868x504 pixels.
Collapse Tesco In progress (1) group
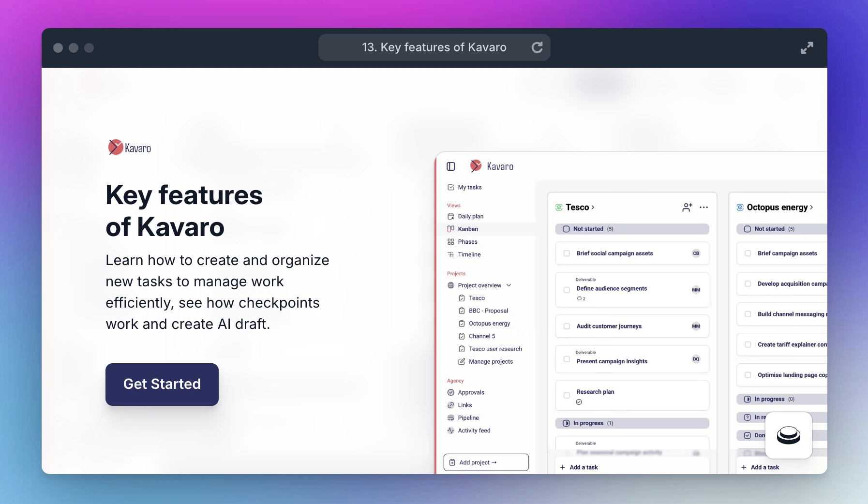[x=632, y=423]
